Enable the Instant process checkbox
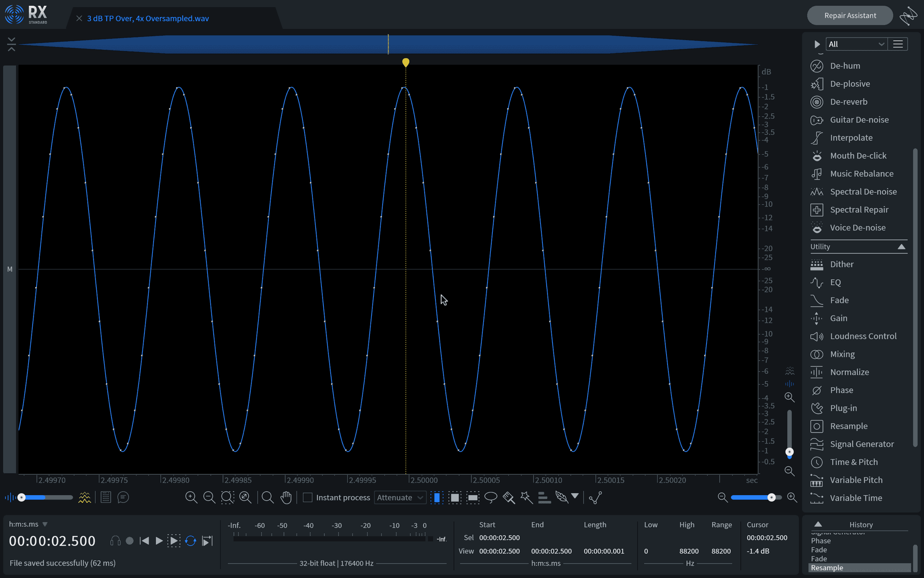The image size is (924, 578). [x=308, y=497]
